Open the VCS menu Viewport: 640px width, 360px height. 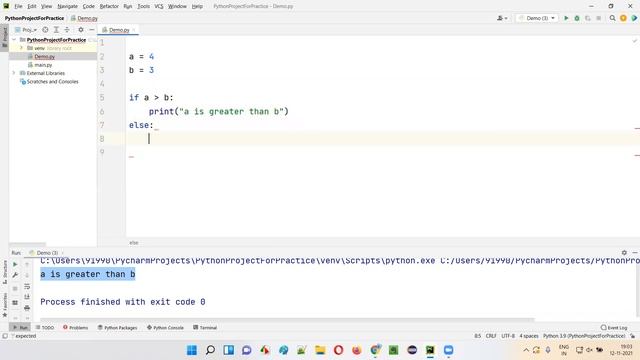[159, 6]
